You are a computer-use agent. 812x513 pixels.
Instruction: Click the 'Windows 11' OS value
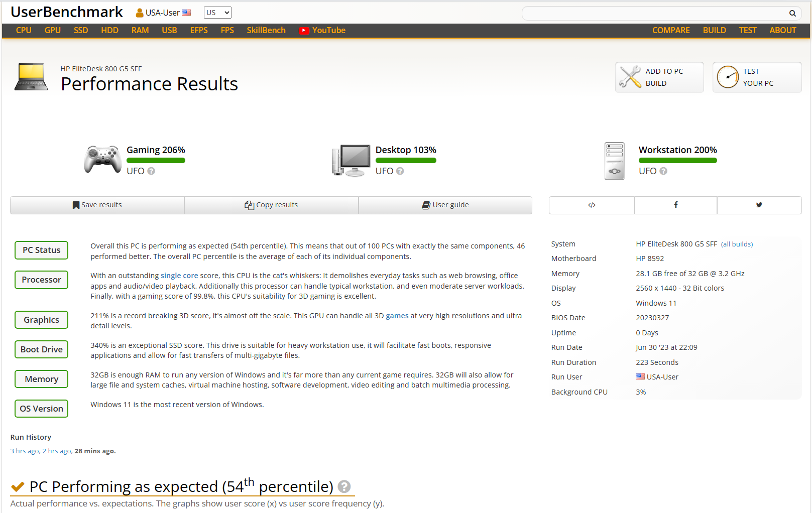click(656, 303)
